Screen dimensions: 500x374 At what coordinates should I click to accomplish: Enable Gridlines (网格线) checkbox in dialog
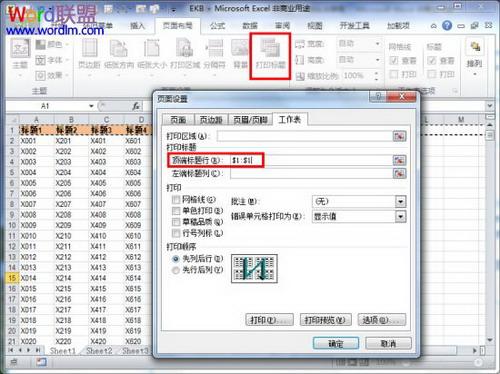coord(176,200)
